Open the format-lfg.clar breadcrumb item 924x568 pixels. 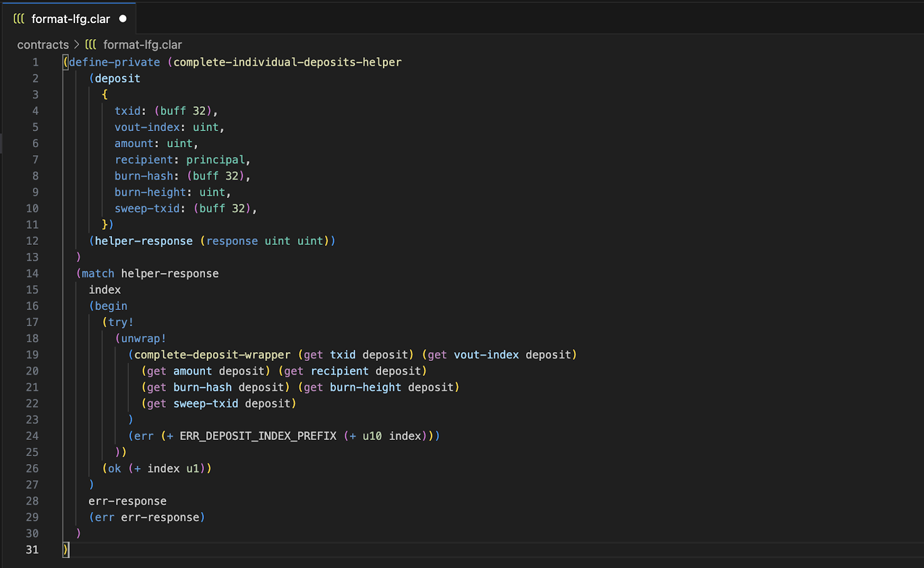[x=143, y=45]
